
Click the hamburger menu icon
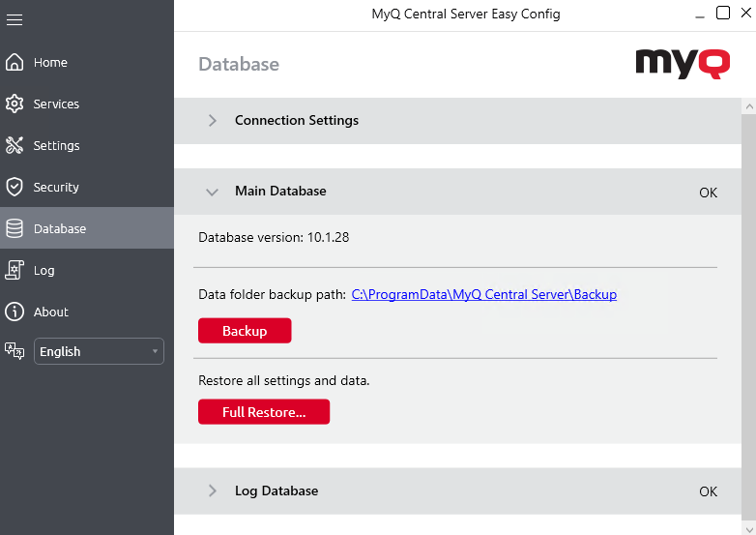pos(15,19)
